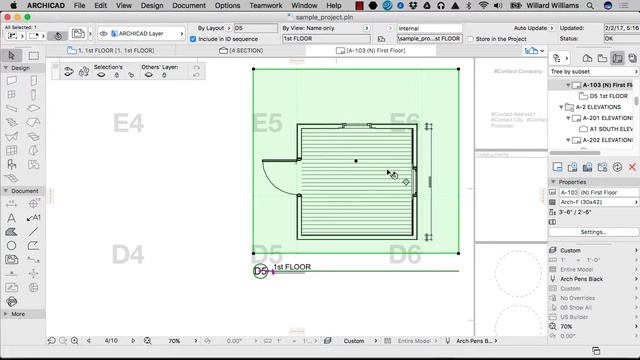The width and height of the screenshot is (640, 360).
Task: Select the Text tool
Action: coord(11,218)
